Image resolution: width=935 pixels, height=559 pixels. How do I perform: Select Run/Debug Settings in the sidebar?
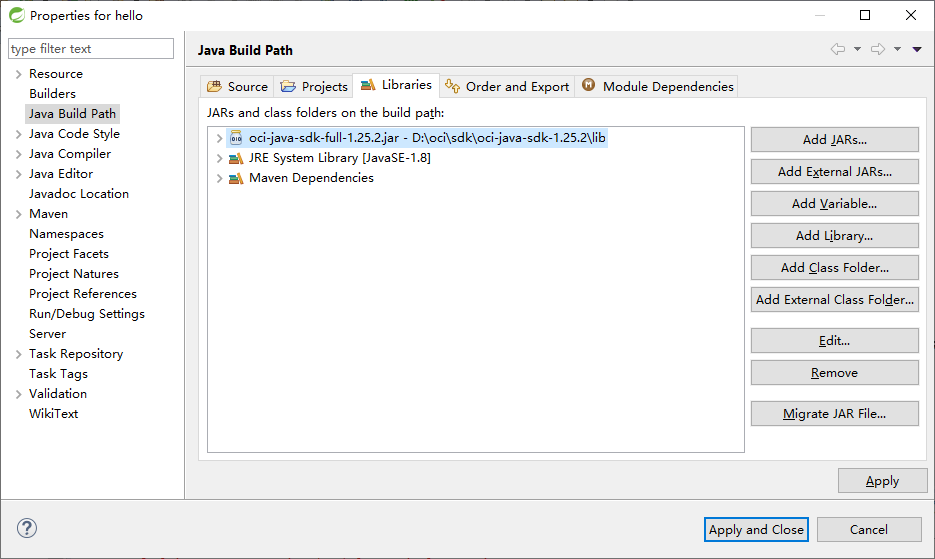tap(87, 314)
